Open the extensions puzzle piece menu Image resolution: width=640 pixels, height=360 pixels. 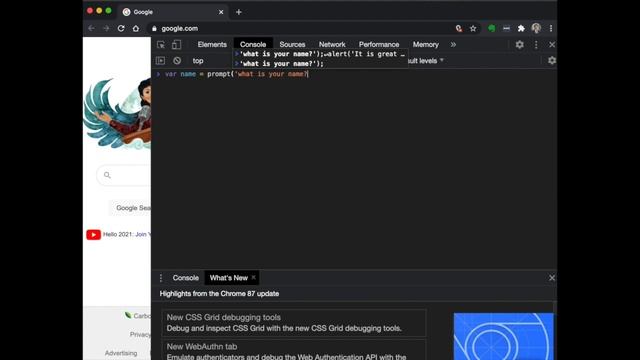tap(521, 28)
